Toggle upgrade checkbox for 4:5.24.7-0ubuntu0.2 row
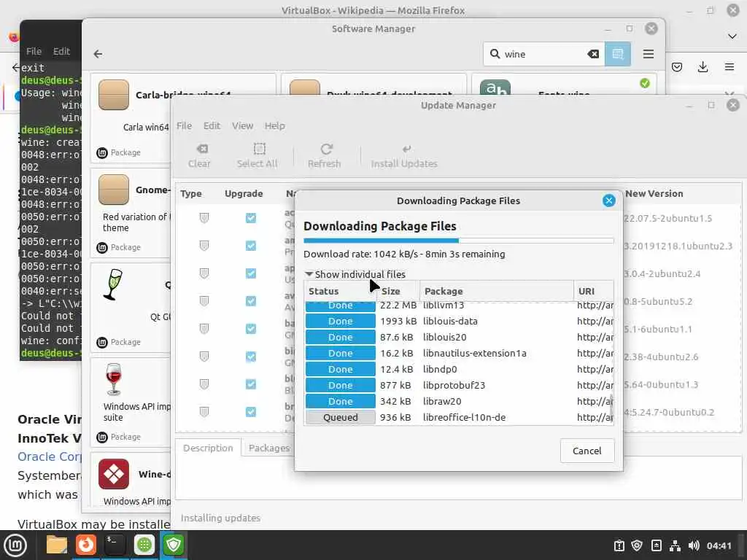Screen dimensions: 747x560 click(x=251, y=411)
